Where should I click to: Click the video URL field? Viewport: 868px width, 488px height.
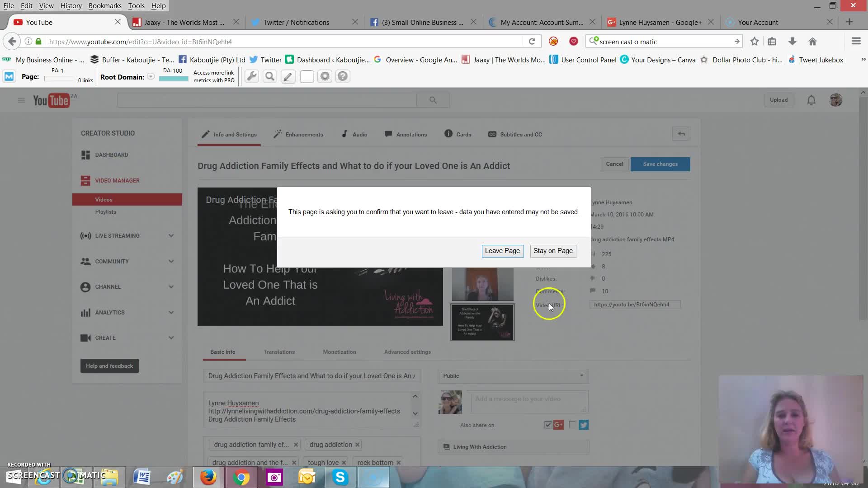click(635, 305)
